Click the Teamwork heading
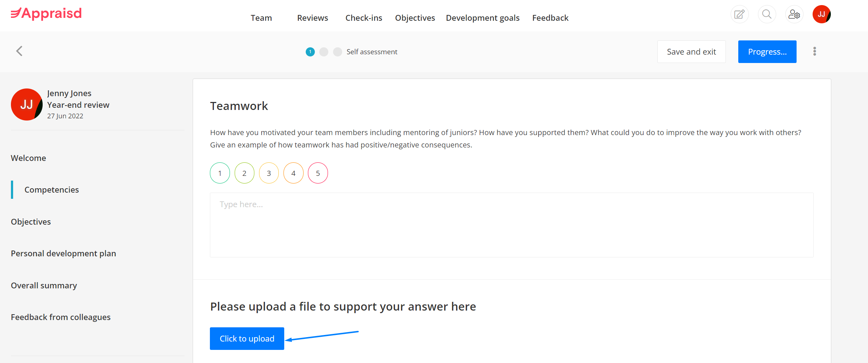The width and height of the screenshot is (868, 363). [239, 106]
